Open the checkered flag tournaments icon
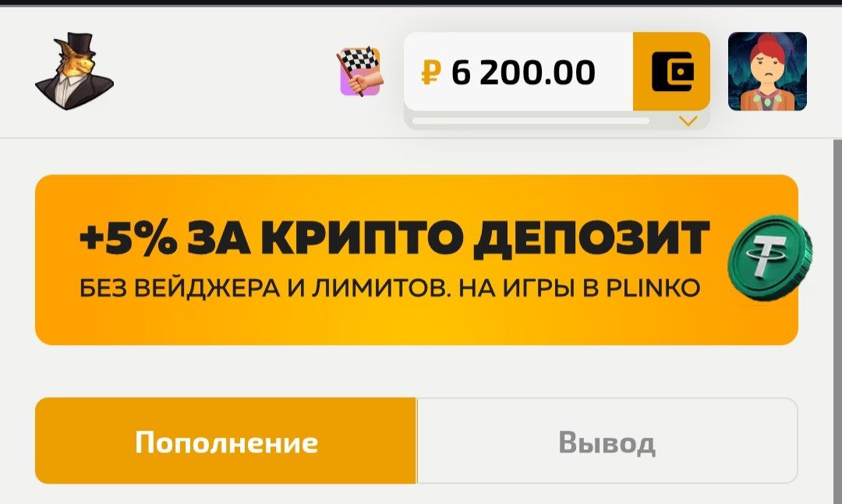The image size is (842, 504). tap(360, 72)
